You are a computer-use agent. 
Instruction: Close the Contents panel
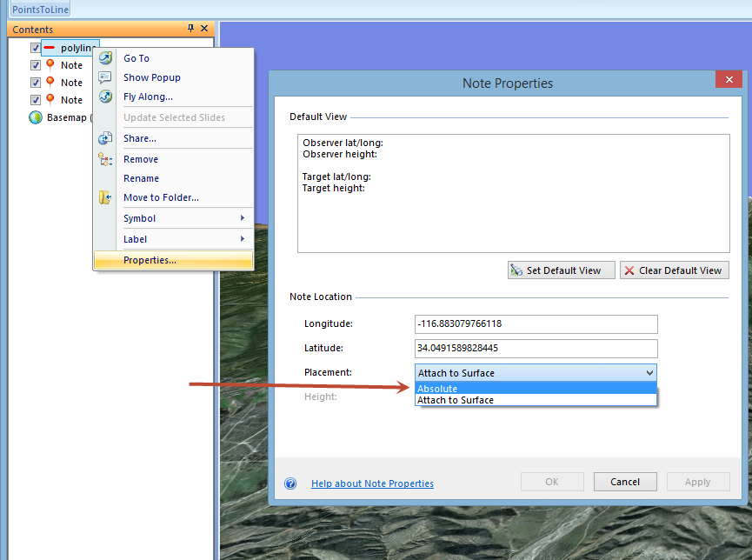pos(204,29)
